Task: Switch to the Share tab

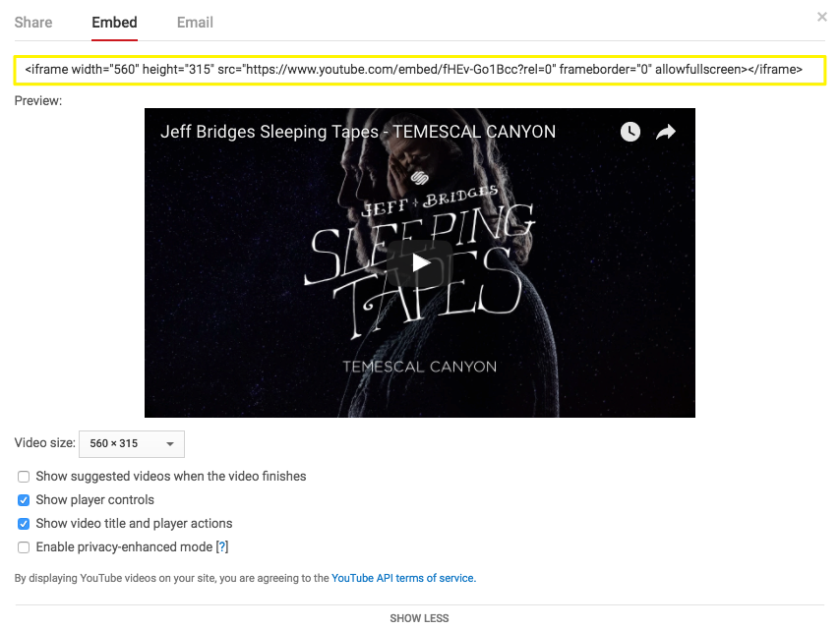Action: click(33, 23)
